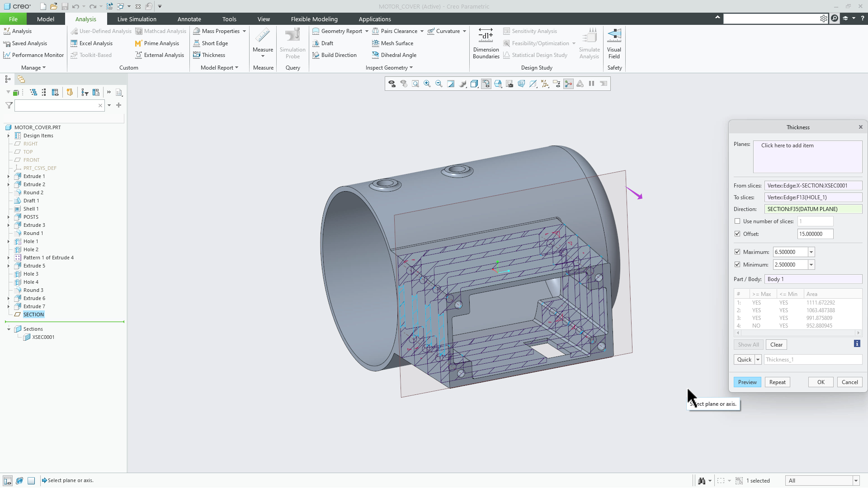The image size is (868, 488).
Task: Disable the Maximum thickness checkbox
Action: (738, 252)
